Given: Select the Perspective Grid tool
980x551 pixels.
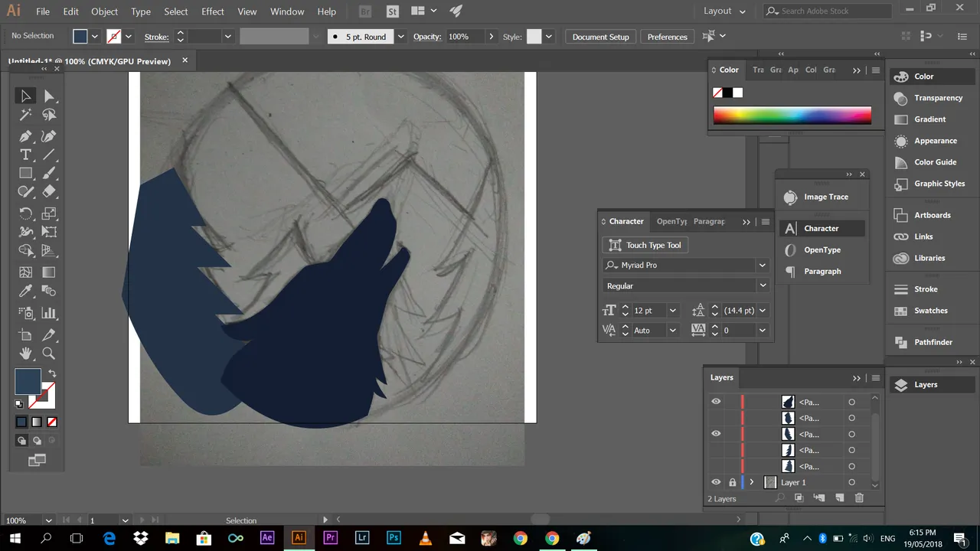Looking at the screenshot, I should [49, 250].
